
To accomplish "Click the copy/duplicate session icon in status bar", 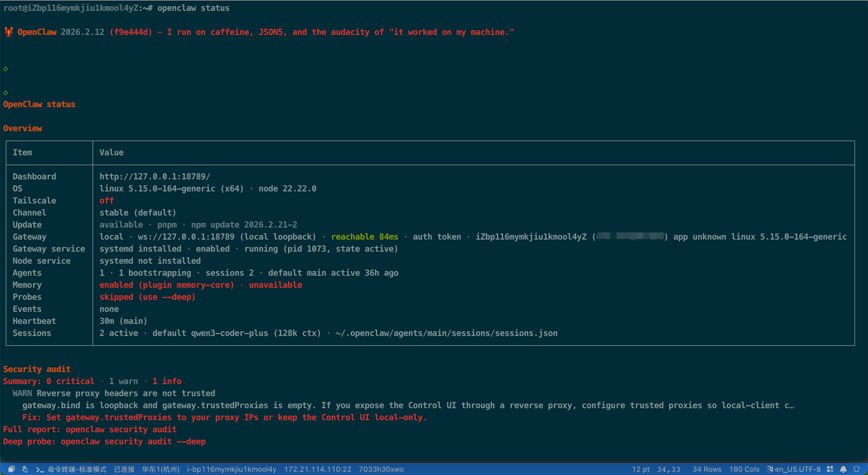I will point(11,469).
